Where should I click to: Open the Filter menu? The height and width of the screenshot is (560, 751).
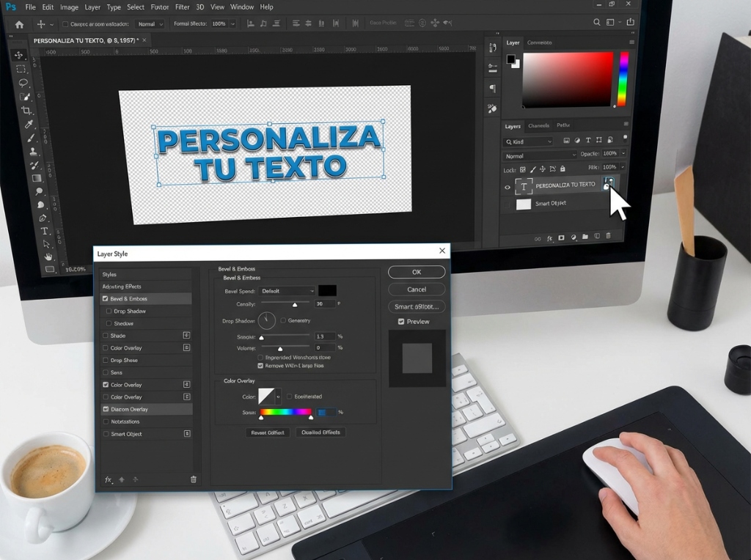(x=182, y=7)
